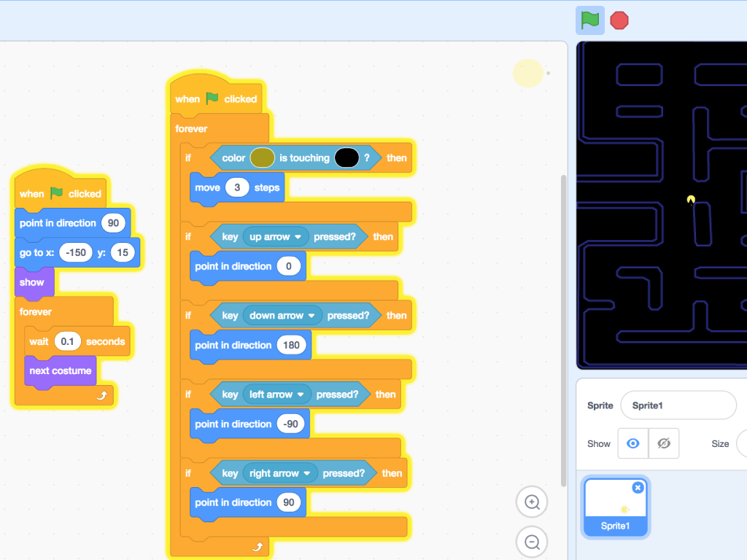Image resolution: width=747 pixels, height=560 pixels.
Task: Edit the go to x value -150
Action: point(76,252)
